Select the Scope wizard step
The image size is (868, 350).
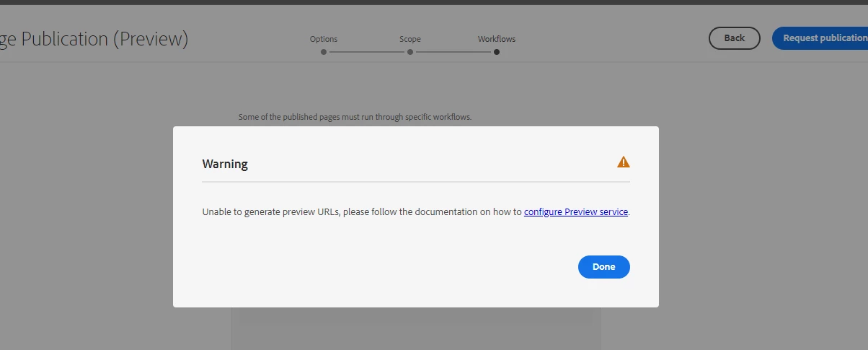click(410, 45)
